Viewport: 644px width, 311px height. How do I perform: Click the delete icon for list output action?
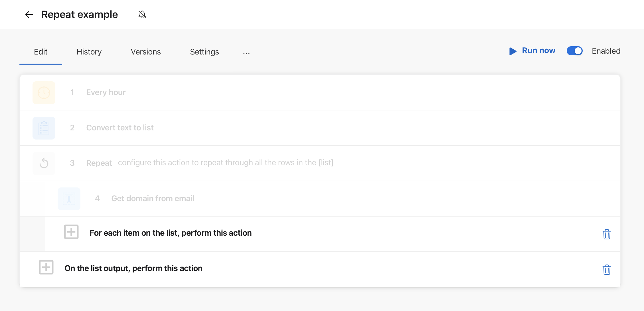coord(607,268)
